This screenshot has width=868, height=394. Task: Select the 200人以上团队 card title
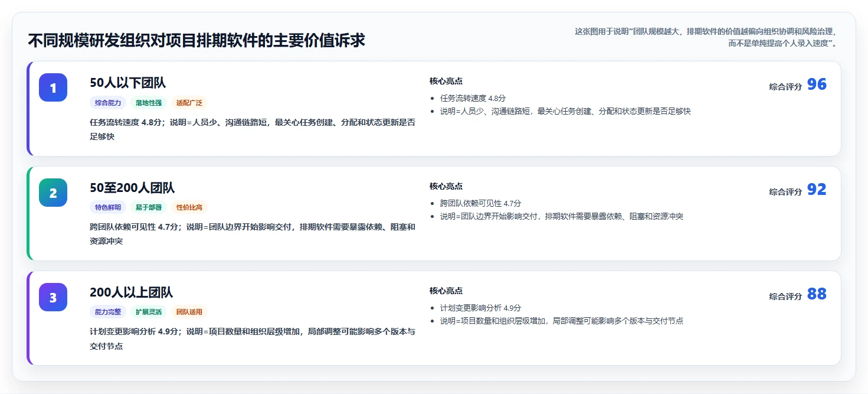click(131, 292)
